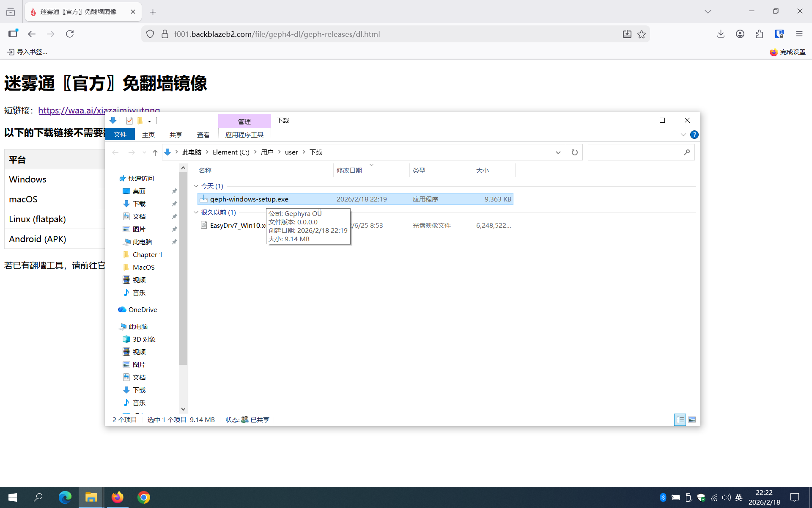812x508 pixels.
Task: Click the Explorer search box
Action: pos(634,152)
